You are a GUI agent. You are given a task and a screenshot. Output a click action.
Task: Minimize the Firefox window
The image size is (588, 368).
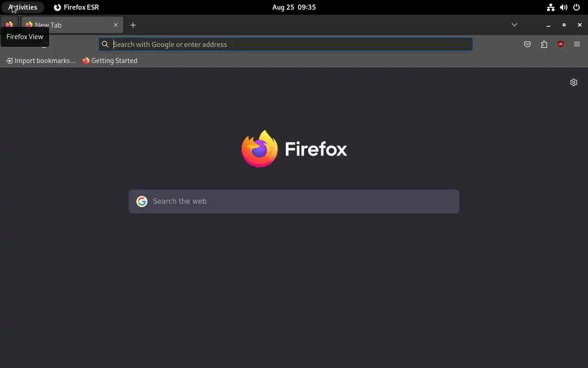pos(548,25)
